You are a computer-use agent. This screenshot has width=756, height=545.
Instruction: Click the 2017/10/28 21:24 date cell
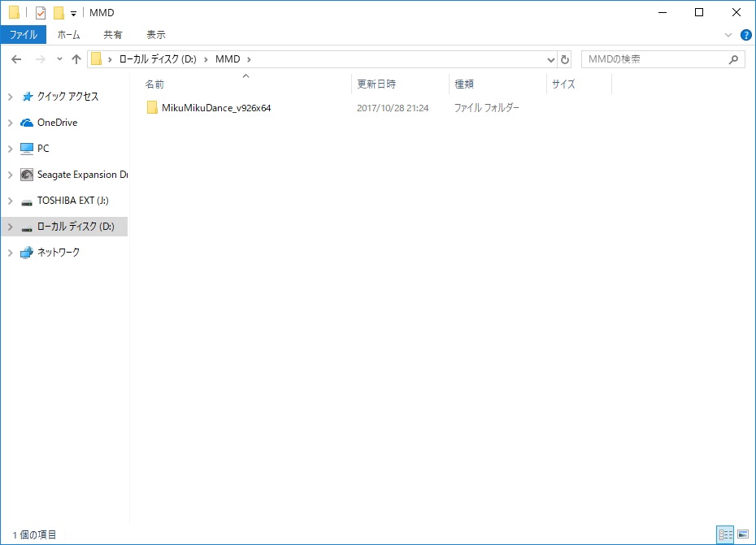(393, 108)
